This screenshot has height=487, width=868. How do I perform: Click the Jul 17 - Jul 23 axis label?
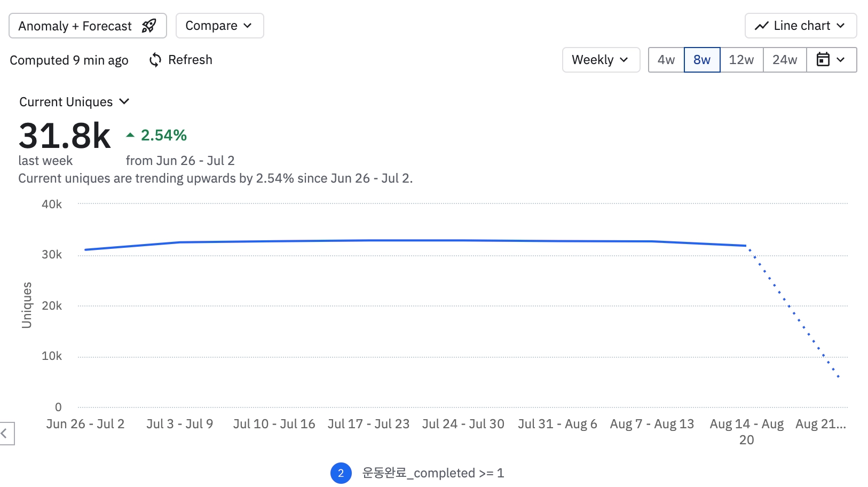coord(368,424)
